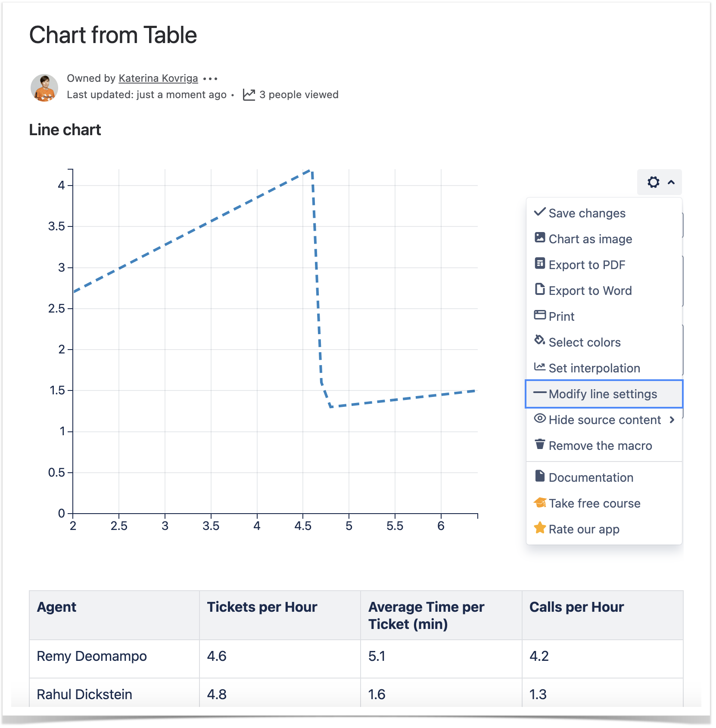This screenshot has height=728, width=716.
Task: Click the Print icon in menu
Action: pyautogui.click(x=539, y=315)
